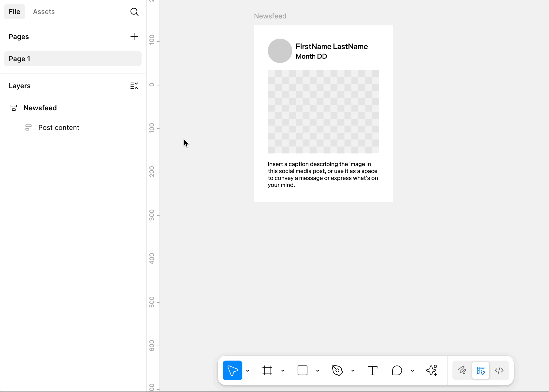Collapse all layers icon

click(x=134, y=86)
